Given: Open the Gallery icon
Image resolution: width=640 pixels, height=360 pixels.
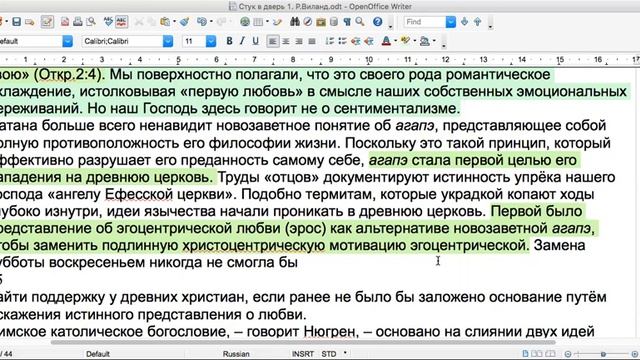Looking at the screenshot, I should coord(321,22).
